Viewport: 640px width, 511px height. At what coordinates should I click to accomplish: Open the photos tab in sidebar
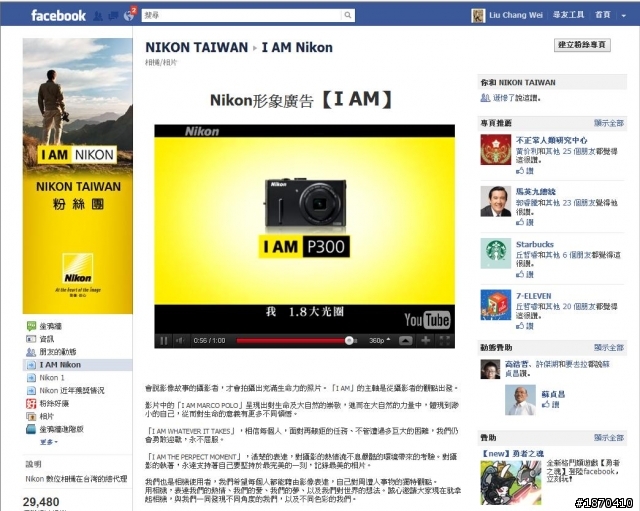46,416
